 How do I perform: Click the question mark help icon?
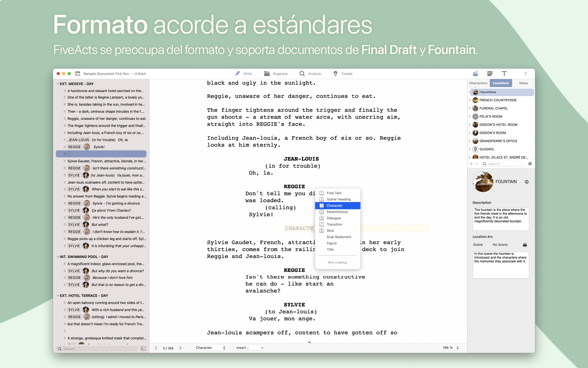[526, 74]
